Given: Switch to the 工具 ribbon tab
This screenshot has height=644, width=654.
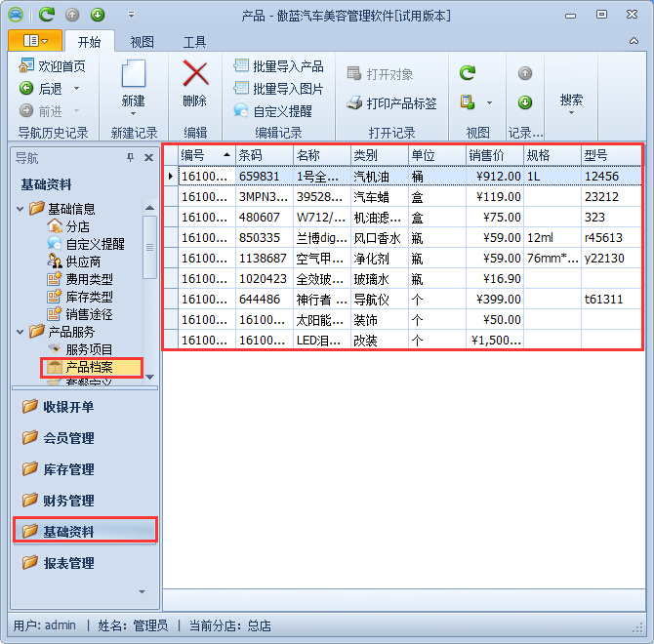Looking at the screenshot, I should pyautogui.click(x=195, y=42).
